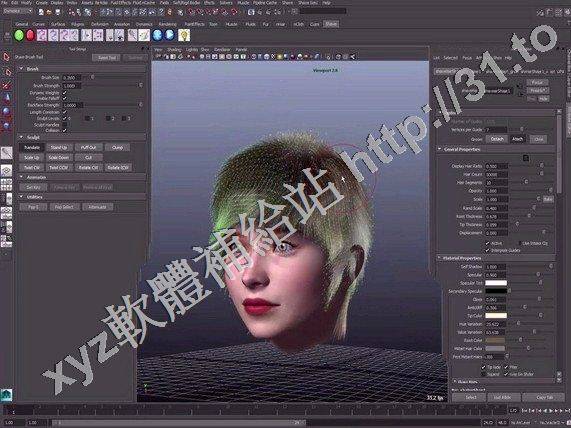Click the comb brush shelf icon
This screenshot has width=571, height=428.
pyautogui.click(x=132, y=35)
